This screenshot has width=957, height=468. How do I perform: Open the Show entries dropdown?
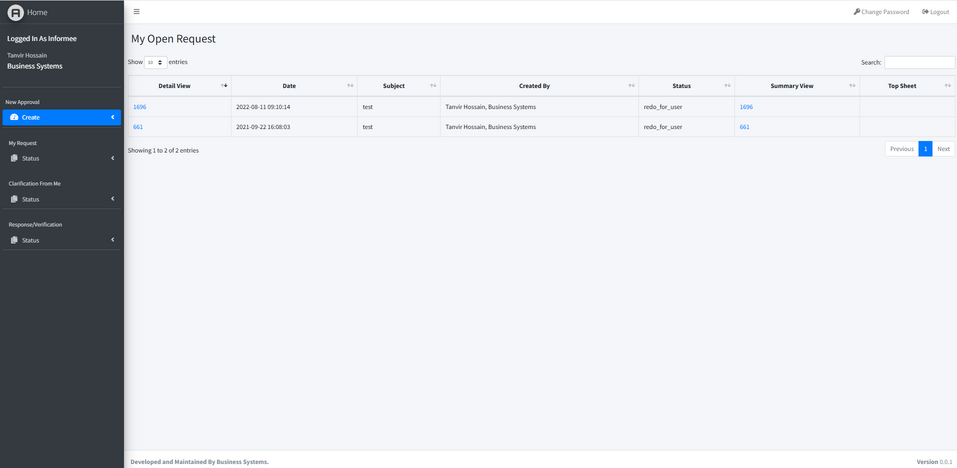pos(155,62)
